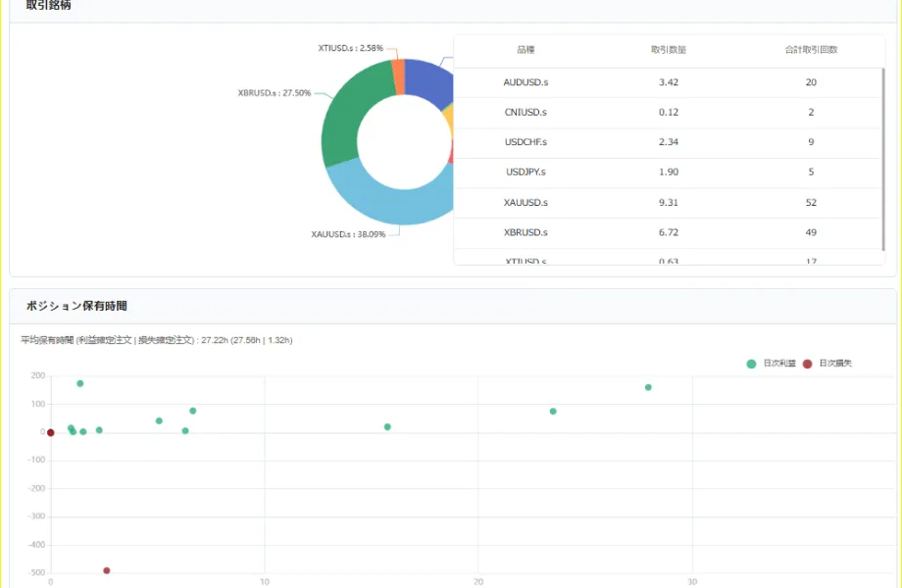The height and width of the screenshot is (588, 902).
Task: Click the average holding time 27.22h text
Action: tap(157, 340)
